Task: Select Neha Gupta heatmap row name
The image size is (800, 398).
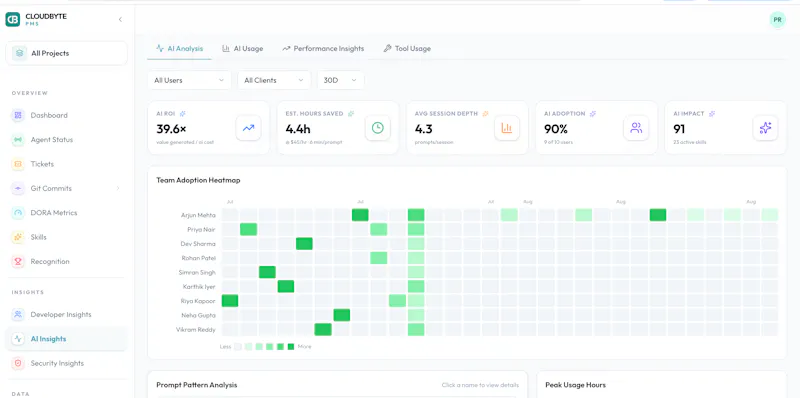Action: [198, 315]
